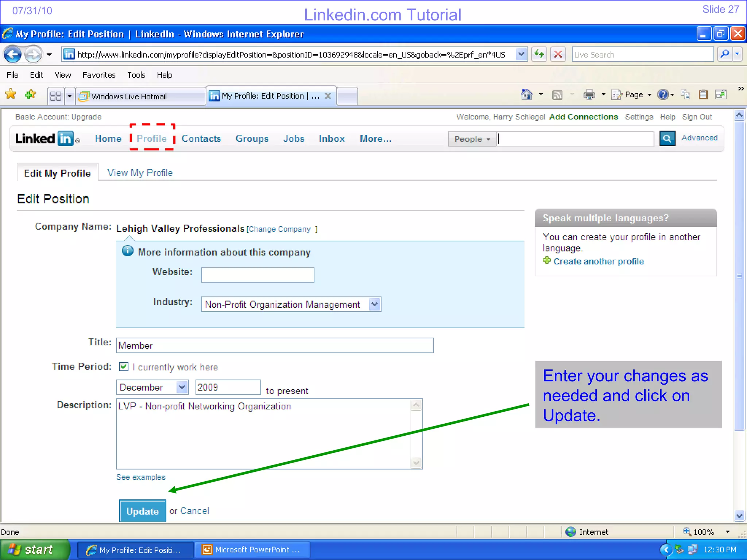This screenshot has height=560, width=747.
Task: Click the info icon beside More information
Action: [128, 251]
